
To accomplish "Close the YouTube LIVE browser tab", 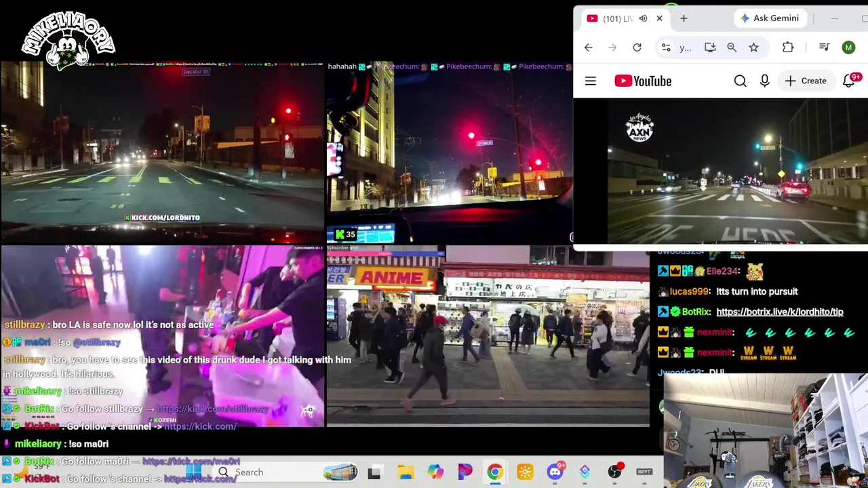I will click(659, 18).
